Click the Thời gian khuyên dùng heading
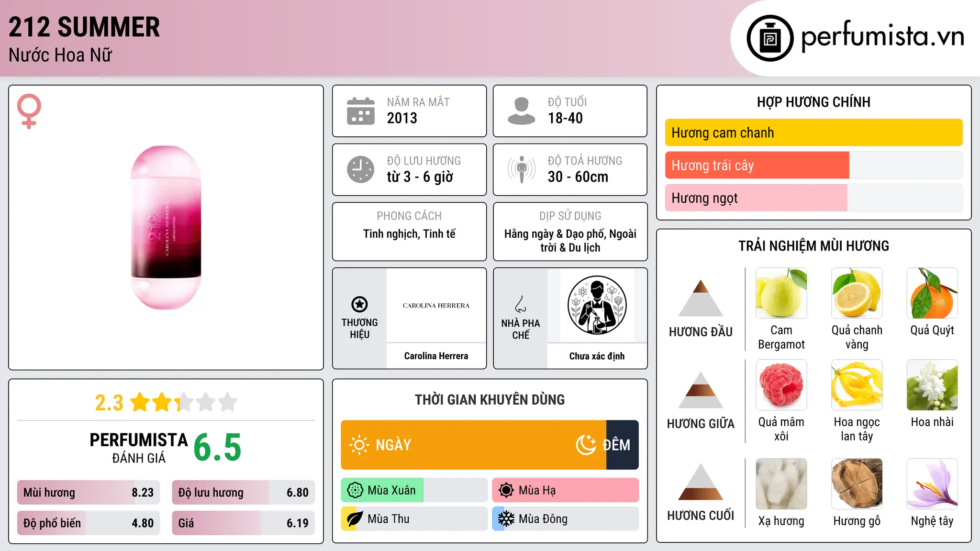The image size is (980, 551). (490, 399)
